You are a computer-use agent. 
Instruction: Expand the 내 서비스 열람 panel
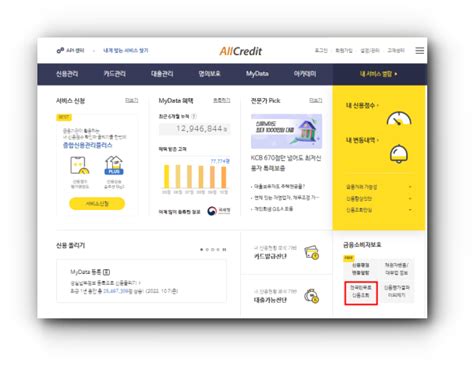379,74
